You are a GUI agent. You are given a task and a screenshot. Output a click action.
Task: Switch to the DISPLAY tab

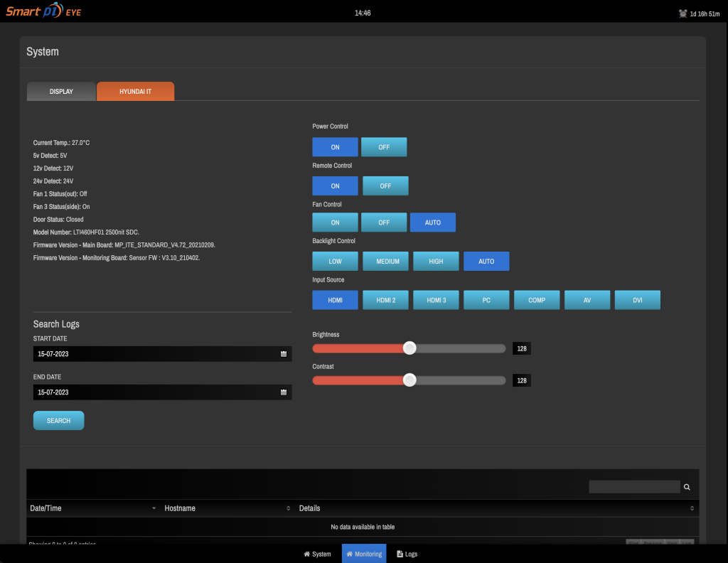61,91
